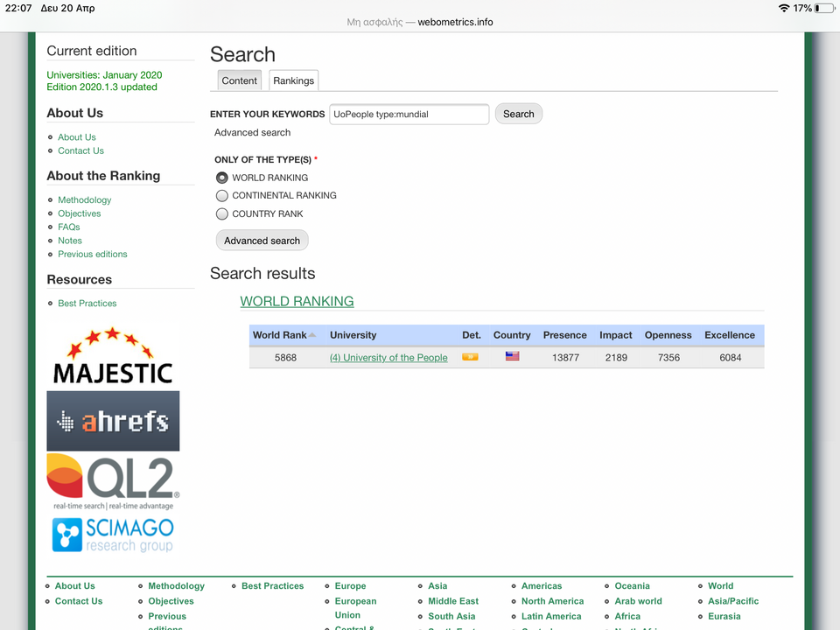Focus the keywords input field
Screen dimensions: 840x630
pos(409,114)
